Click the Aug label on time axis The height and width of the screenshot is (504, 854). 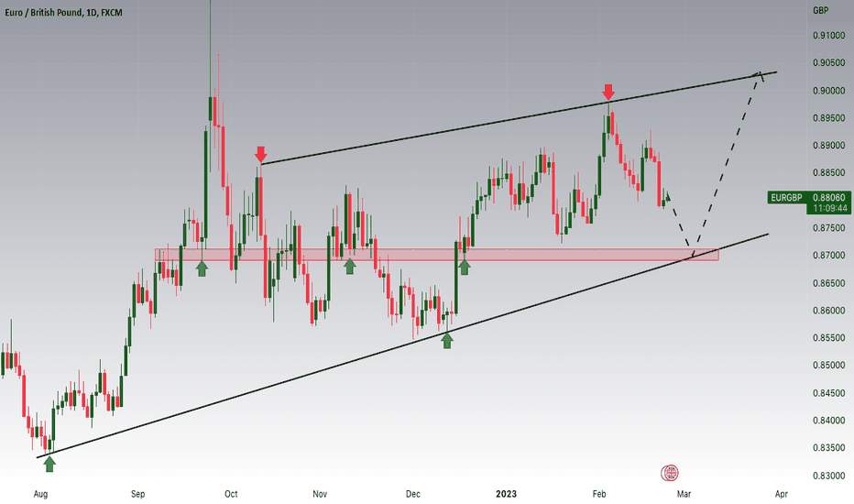(40, 494)
